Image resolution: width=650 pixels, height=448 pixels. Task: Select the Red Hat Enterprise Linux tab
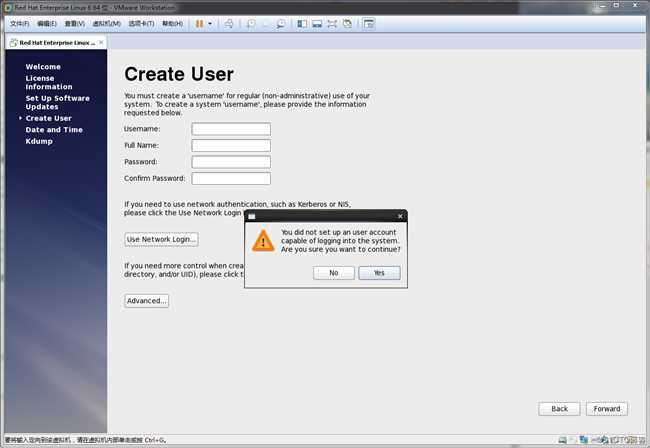pyautogui.click(x=56, y=43)
